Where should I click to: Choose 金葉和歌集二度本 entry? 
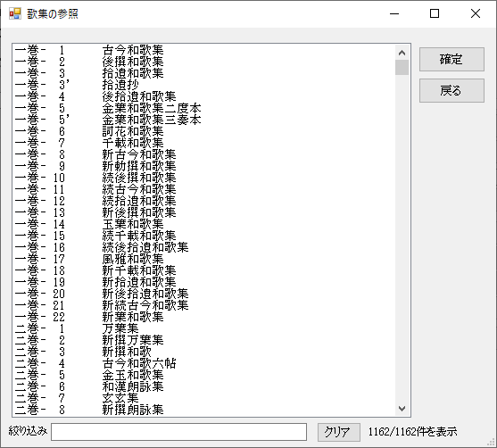pyautogui.click(x=204, y=108)
